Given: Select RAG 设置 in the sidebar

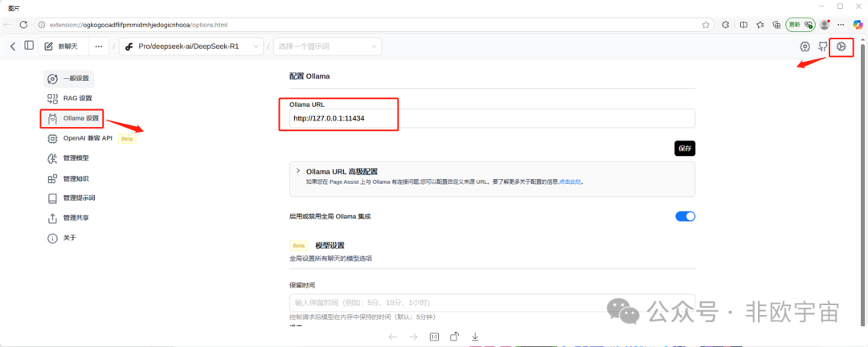Looking at the screenshot, I should (70, 99).
